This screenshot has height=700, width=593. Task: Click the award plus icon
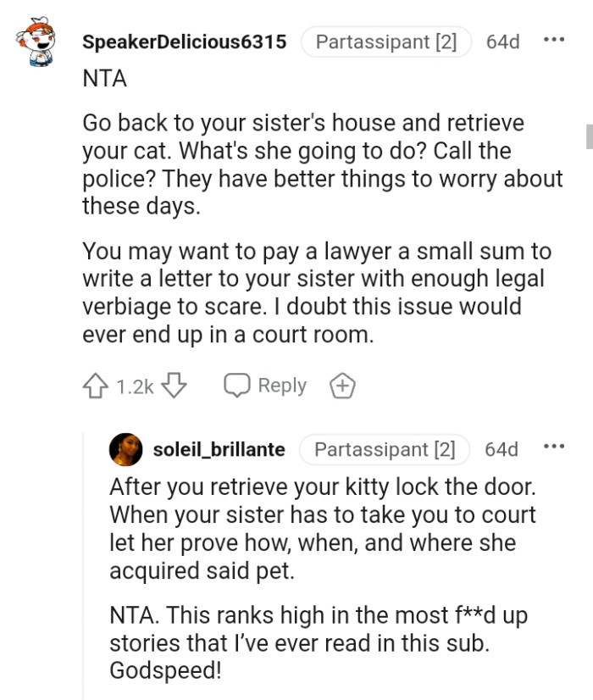(342, 386)
